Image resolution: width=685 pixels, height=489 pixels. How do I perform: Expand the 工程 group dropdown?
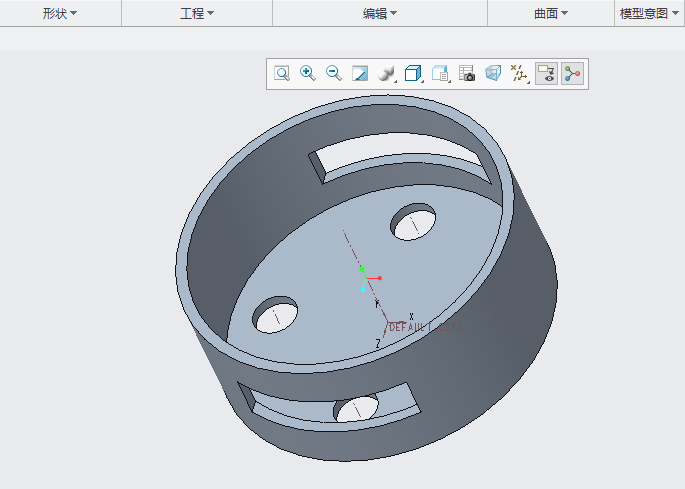point(197,14)
